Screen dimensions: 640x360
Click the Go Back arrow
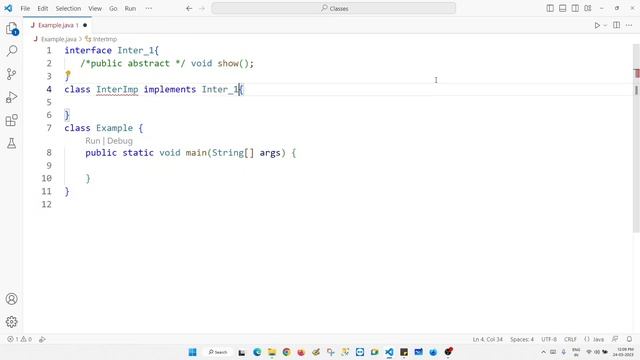pyautogui.click(x=189, y=8)
